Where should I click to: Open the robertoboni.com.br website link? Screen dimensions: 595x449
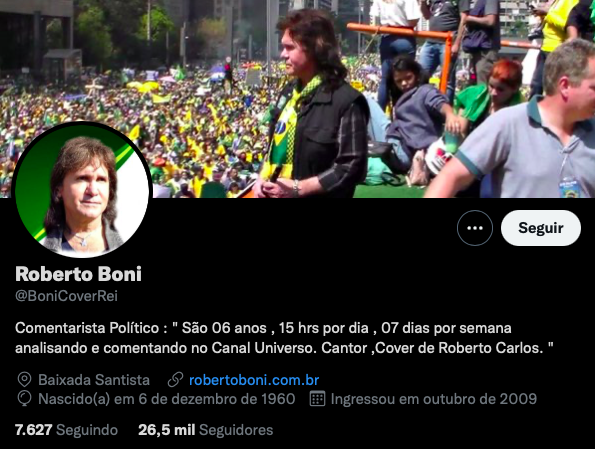click(x=254, y=380)
